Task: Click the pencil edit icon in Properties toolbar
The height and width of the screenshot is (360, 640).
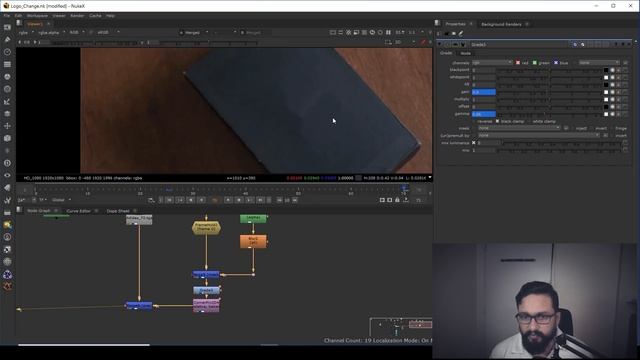Action: 461,33
